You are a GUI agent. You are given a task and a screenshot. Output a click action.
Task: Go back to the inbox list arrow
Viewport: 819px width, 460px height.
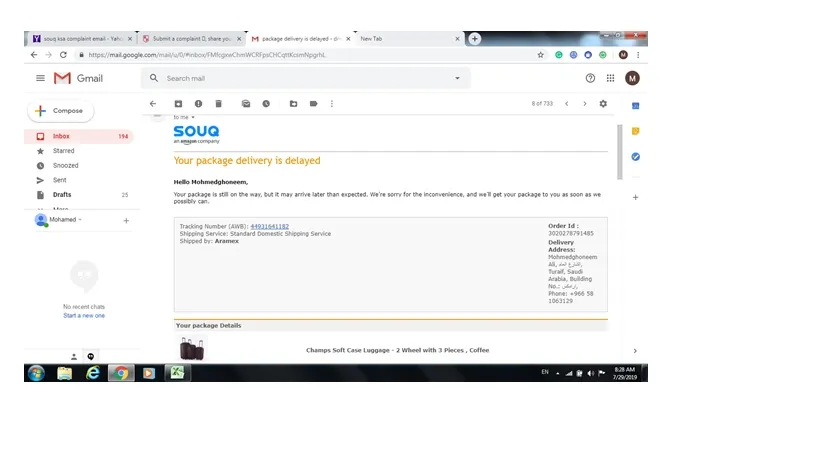tap(153, 104)
